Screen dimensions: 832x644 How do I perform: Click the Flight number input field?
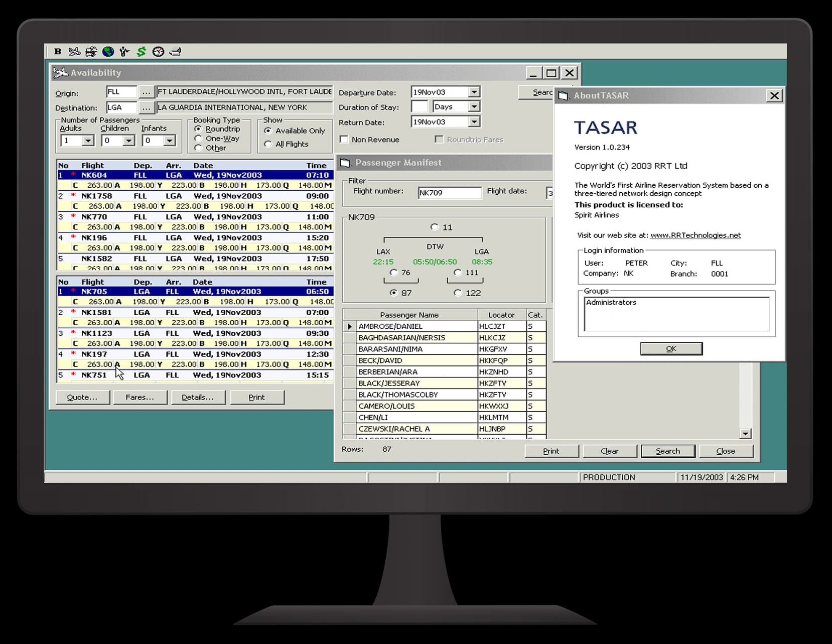coord(449,193)
